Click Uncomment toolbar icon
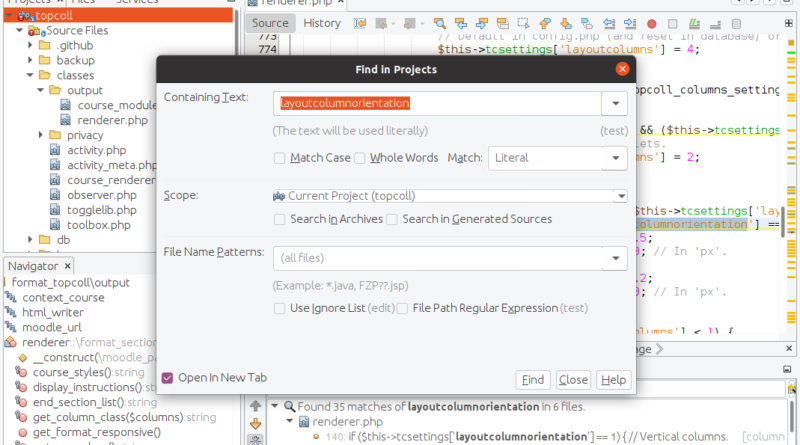This screenshot has width=800, height=445. tap(715, 24)
